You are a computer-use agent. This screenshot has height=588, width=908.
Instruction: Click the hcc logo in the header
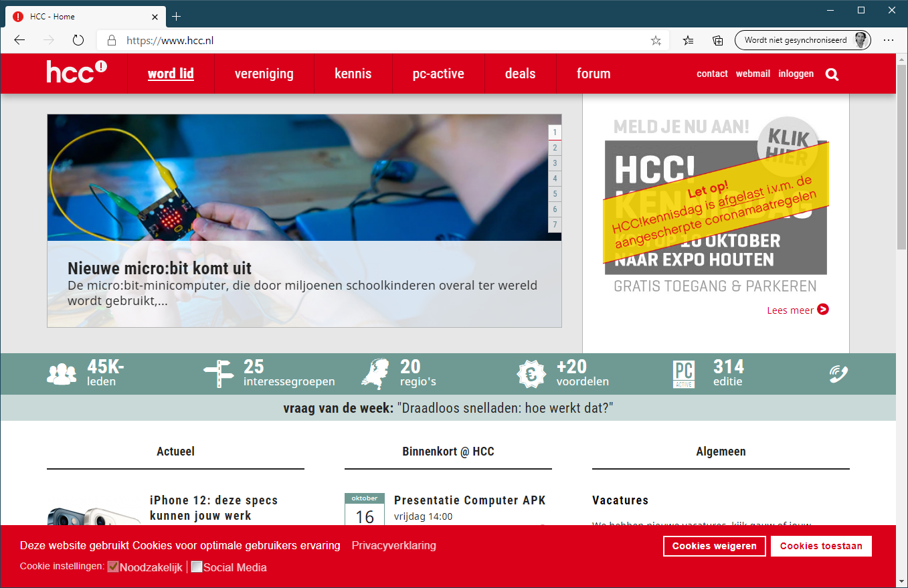tap(76, 72)
